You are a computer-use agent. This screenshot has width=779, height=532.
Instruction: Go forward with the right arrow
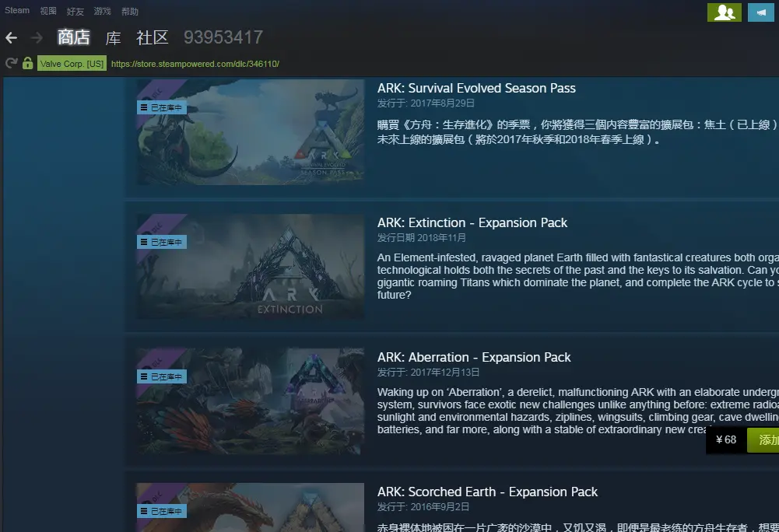[x=37, y=37]
